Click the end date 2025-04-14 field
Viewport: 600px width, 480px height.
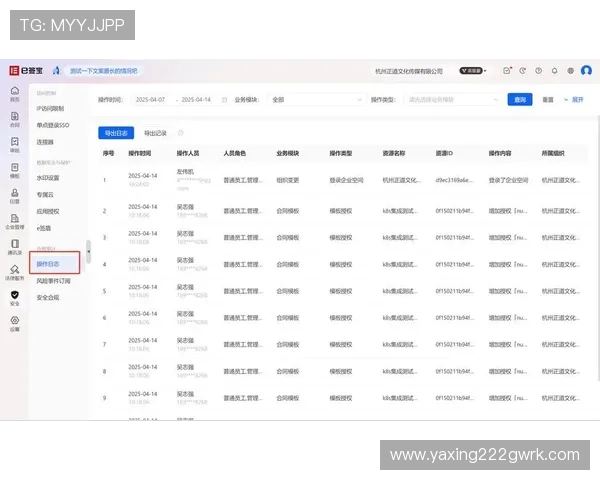(196, 100)
